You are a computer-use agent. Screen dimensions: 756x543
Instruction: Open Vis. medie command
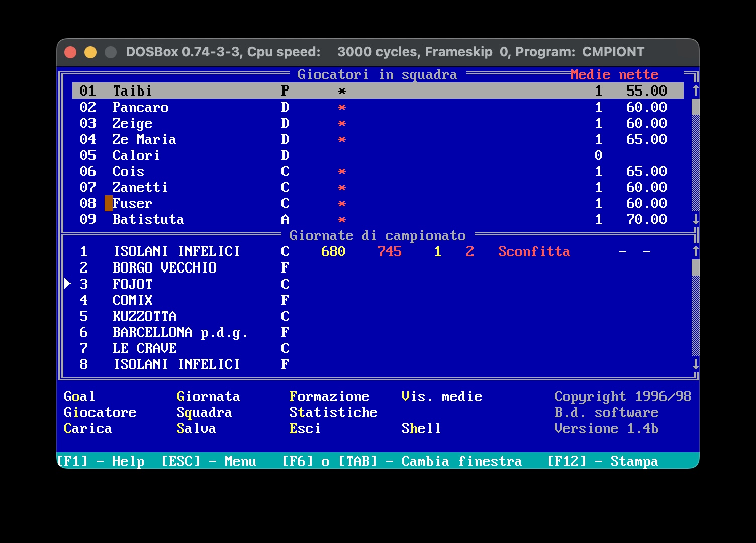point(441,397)
